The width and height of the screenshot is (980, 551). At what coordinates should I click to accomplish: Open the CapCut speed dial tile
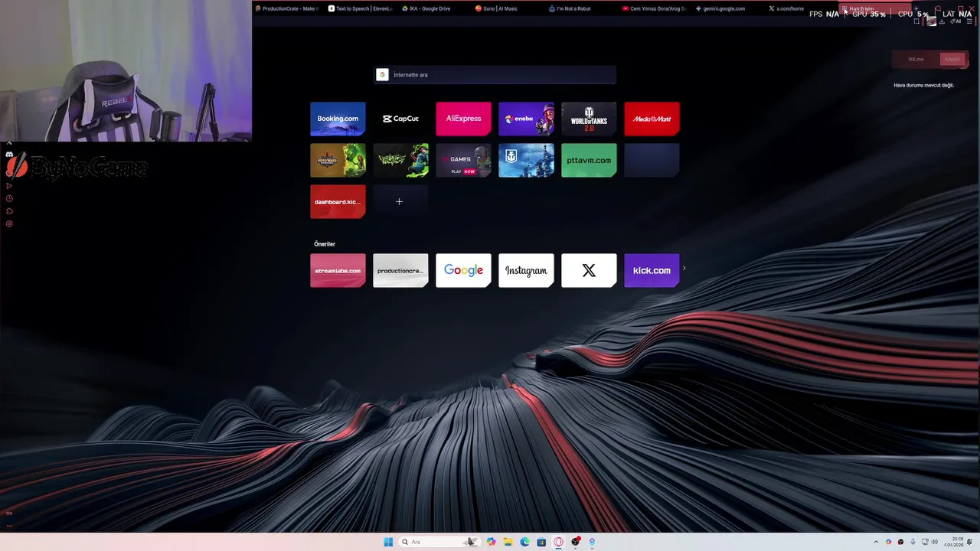(400, 119)
